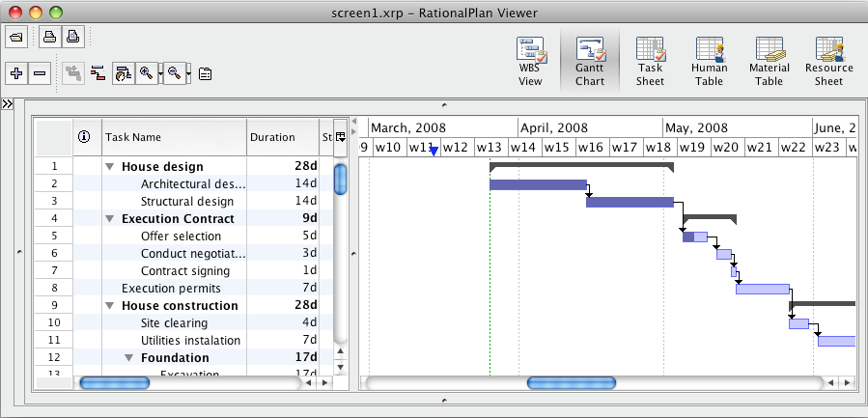Viewport: 868px width, 418px height.
Task: Open a project file with the folder icon
Action: [x=16, y=37]
